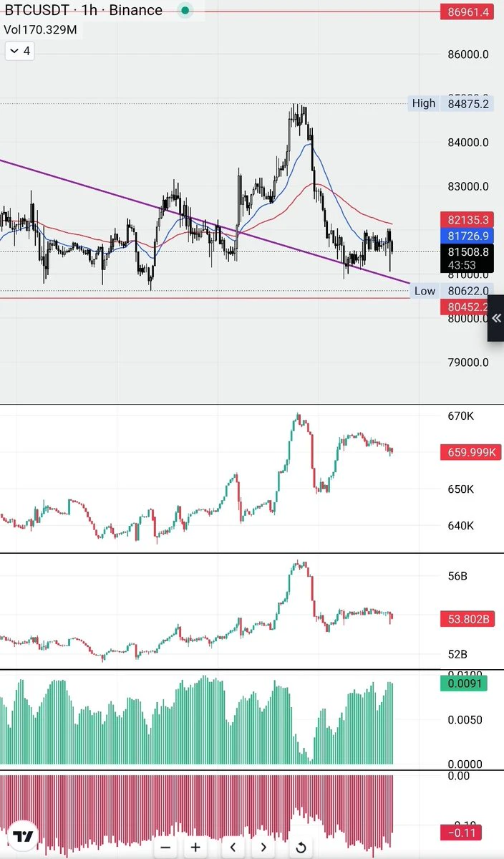Click the 640K axis label
Screen dimensions: 504x859
[461, 526]
